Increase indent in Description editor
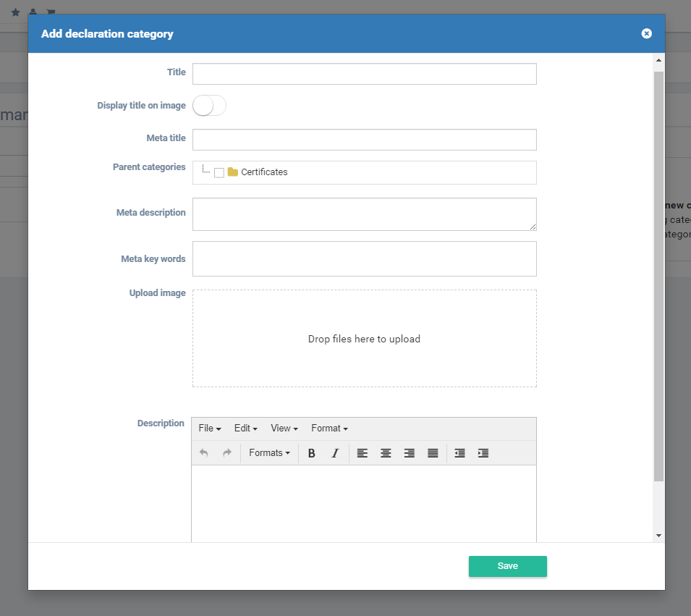The width and height of the screenshot is (691, 616). click(x=483, y=453)
